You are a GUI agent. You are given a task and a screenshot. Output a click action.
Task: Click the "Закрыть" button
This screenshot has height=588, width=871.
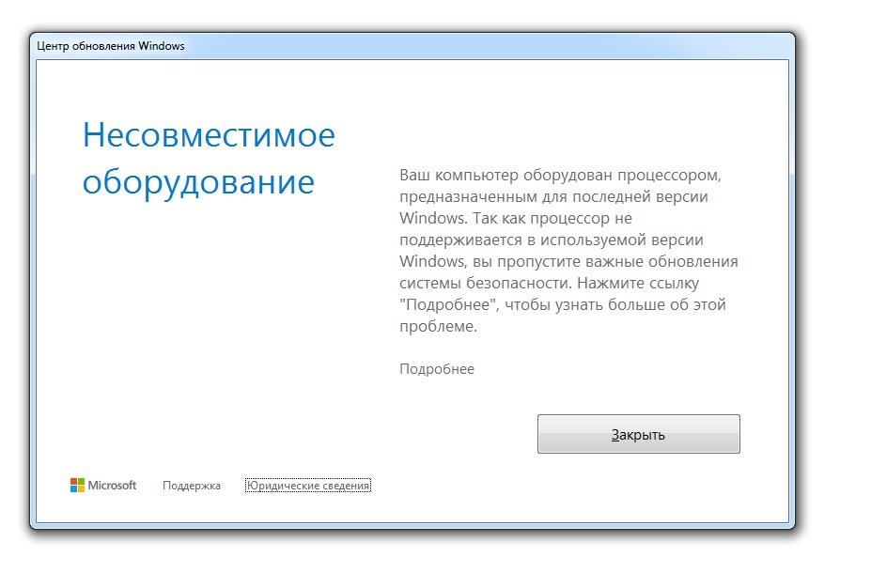[638, 434]
